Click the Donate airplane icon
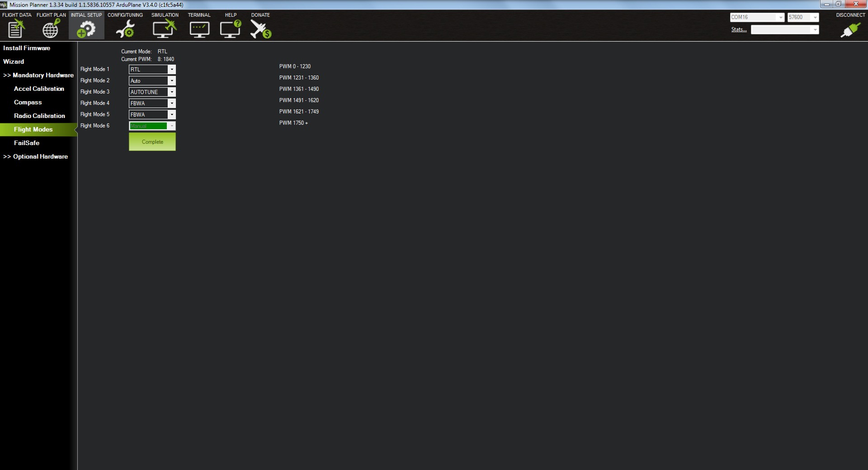868x470 pixels. (x=260, y=29)
